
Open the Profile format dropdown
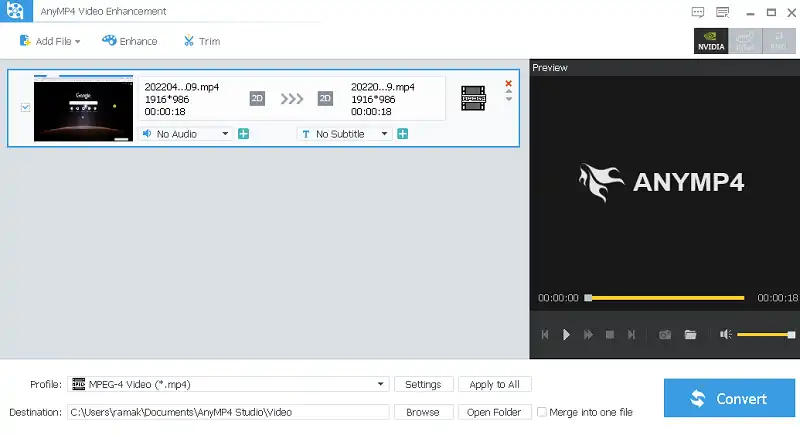click(382, 384)
